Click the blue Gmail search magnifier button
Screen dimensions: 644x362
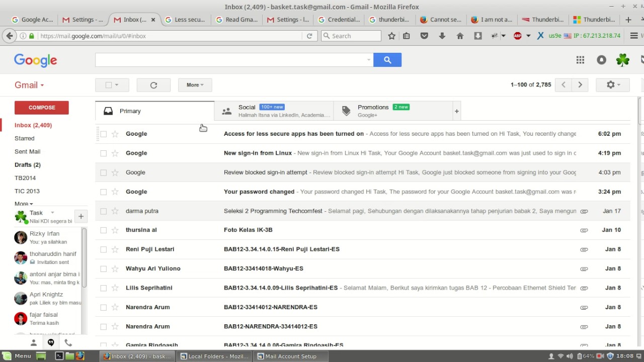(x=387, y=60)
